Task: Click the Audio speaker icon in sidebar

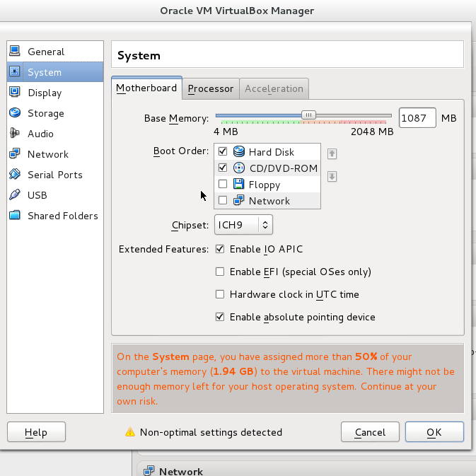Action: (x=15, y=133)
